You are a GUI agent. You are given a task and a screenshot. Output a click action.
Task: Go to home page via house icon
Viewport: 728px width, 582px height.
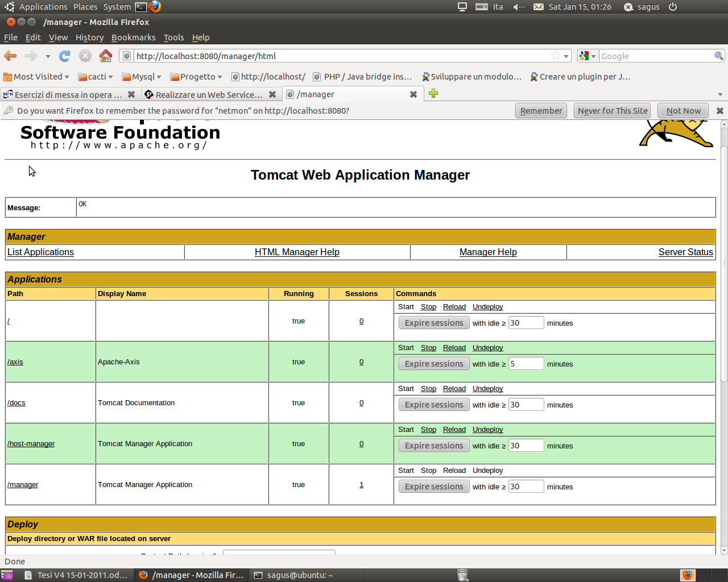click(x=106, y=56)
